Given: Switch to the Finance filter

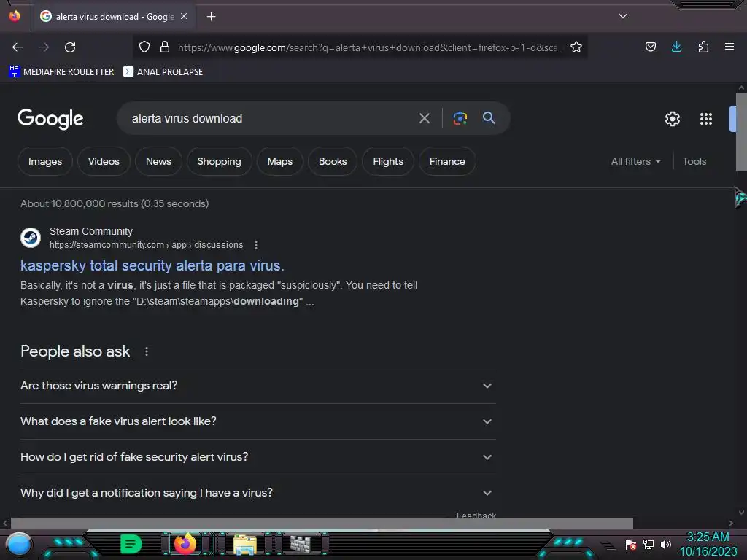Looking at the screenshot, I should 447,161.
